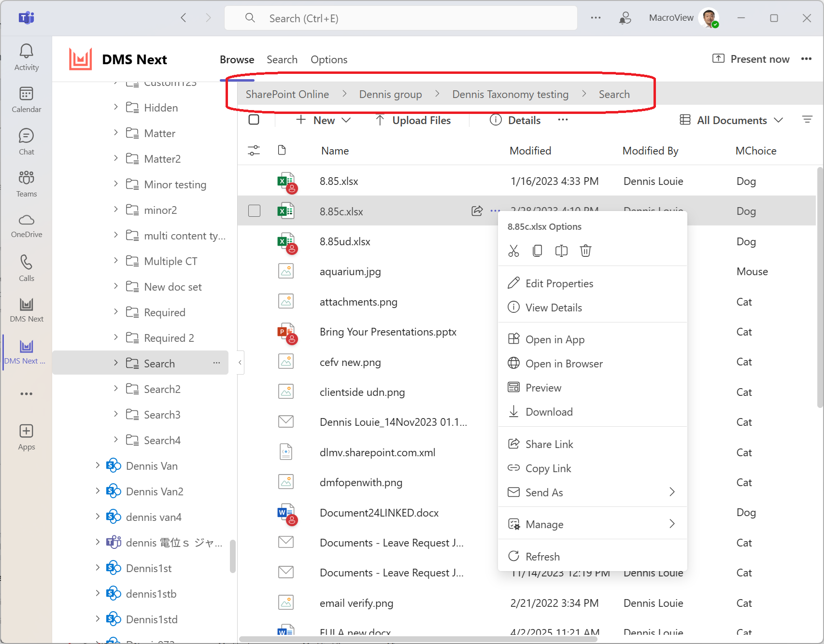Expand the Search folder node
824x644 pixels.
click(x=116, y=363)
